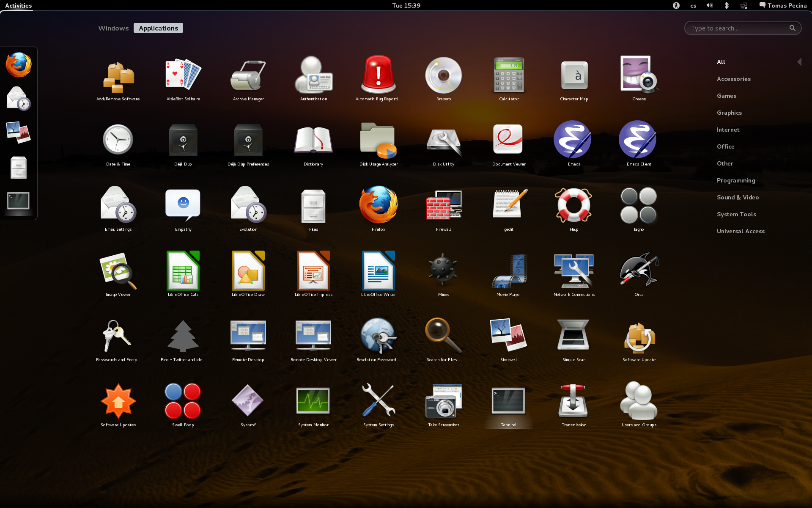
Task: Launch Evolution mail client
Action: (248, 210)
